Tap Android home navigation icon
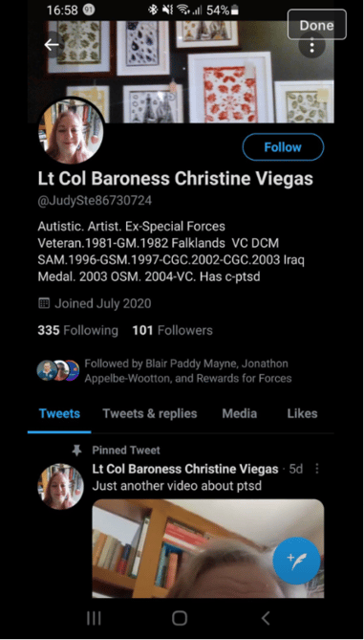The image size is (364, 640). click(180, 618)
